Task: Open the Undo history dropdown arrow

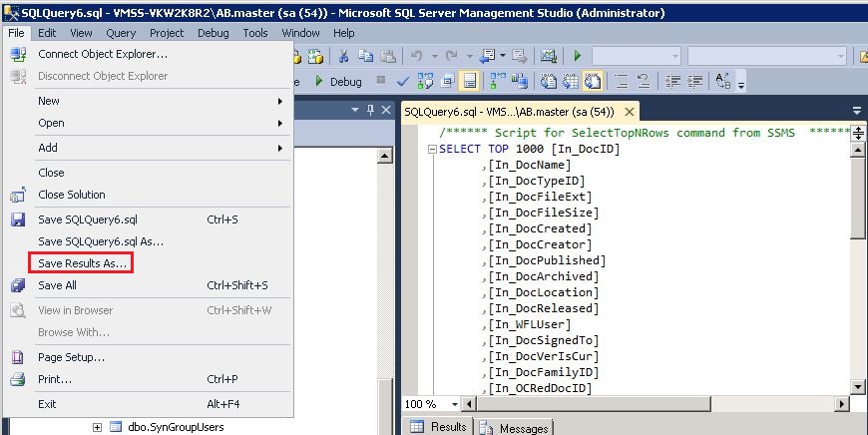Action: click(435, 56)
